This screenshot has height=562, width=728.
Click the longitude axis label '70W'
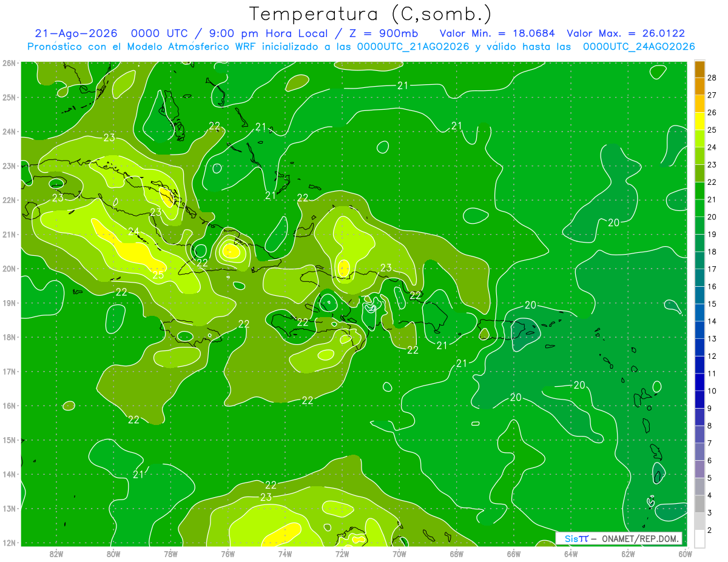coord(399,554)
